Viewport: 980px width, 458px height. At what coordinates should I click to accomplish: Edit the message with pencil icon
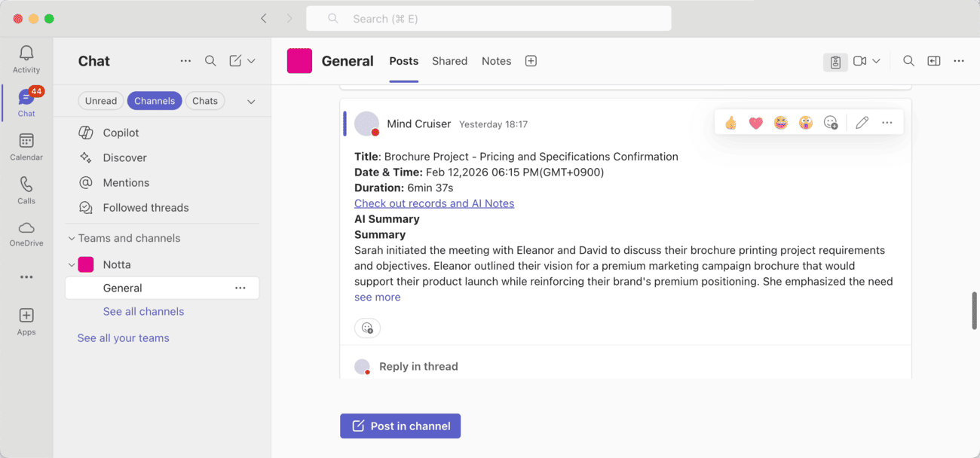pyautogui.click(x=862, y=123)
